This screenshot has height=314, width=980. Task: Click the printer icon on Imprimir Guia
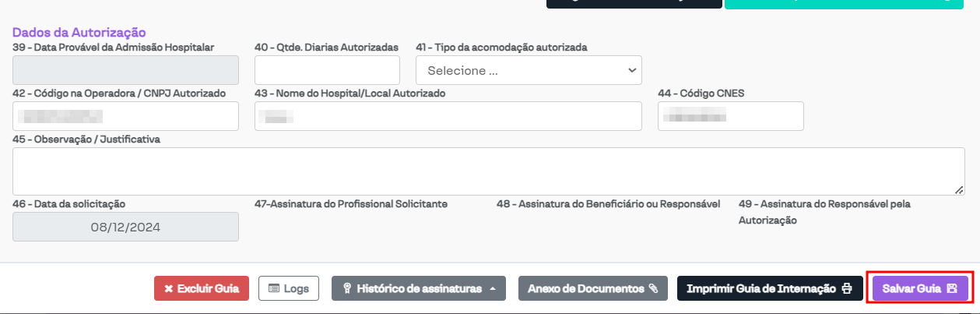pyautogui.click(x=847, y=288)
